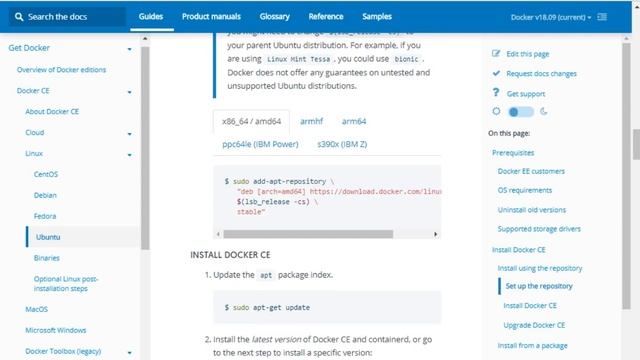Image resolution: width=640 pixels, height=360 pixels.
Task: Open the Product manuals tab
Action: (x=211, y=17)
